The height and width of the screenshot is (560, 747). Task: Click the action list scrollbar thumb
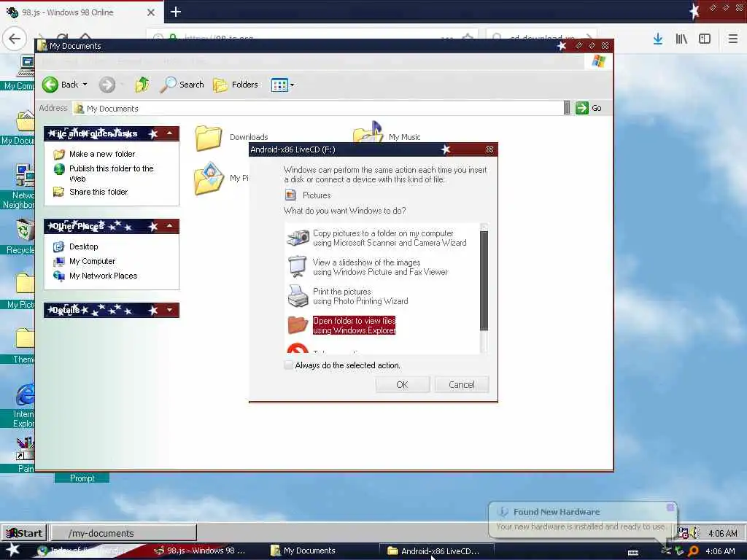tap(484, 281)
